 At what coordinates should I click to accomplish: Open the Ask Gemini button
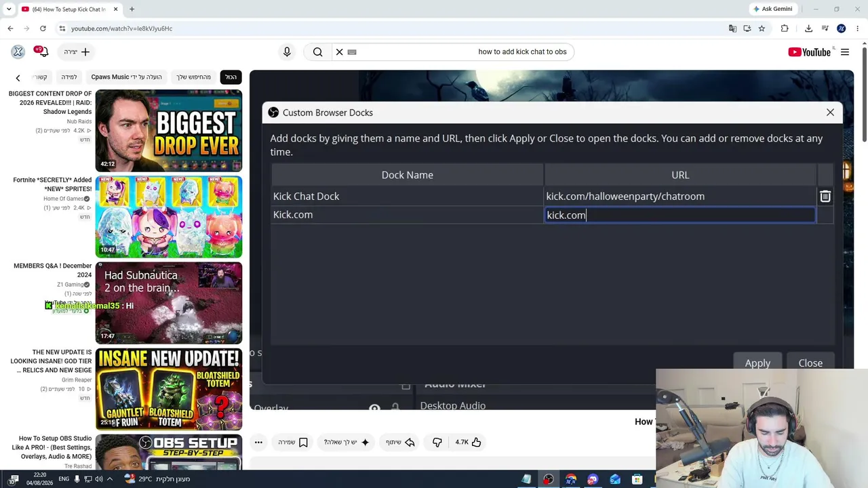click(x=772, y=9)
